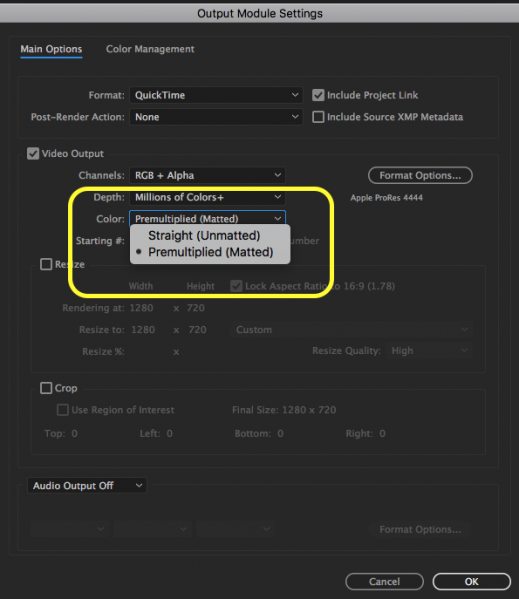Click the Format dropdown chevron arrow
This screenshot has height=599, width=519.
pyautogui.click(x=295, y=95)
